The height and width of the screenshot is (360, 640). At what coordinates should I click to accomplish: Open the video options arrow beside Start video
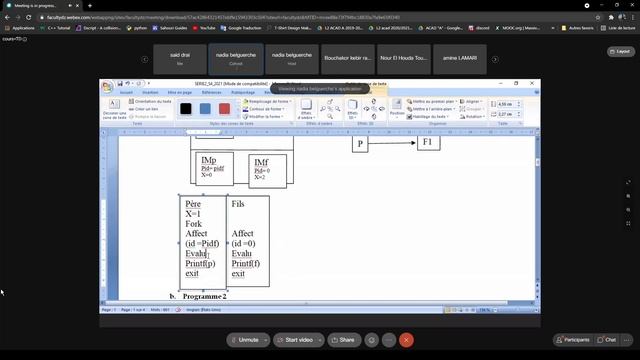pyautogui.click(x=320, y=340)
